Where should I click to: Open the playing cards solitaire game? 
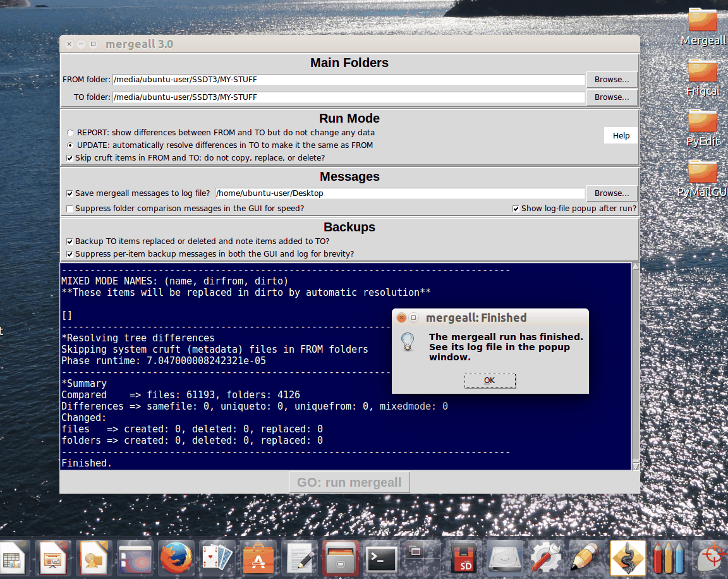[x=217, y=558]
